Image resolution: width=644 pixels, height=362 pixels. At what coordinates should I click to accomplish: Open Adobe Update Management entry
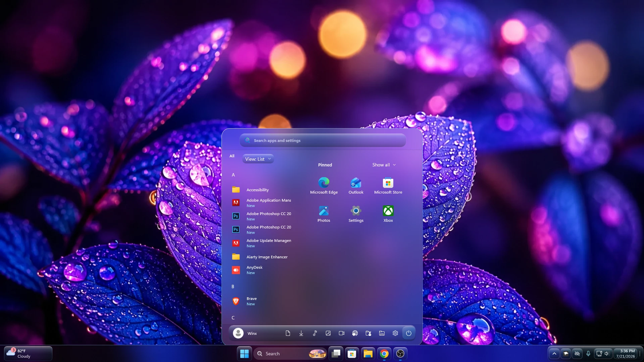[262, 243]
